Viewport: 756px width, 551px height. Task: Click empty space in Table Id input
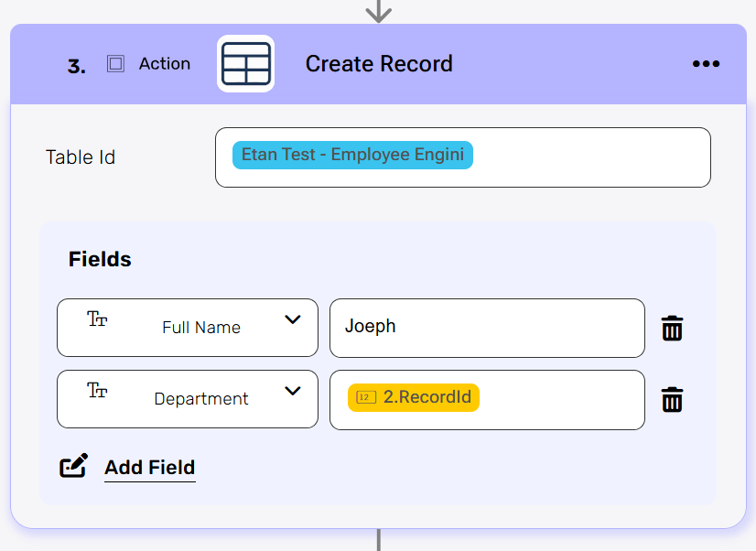[x=595, y=157]
